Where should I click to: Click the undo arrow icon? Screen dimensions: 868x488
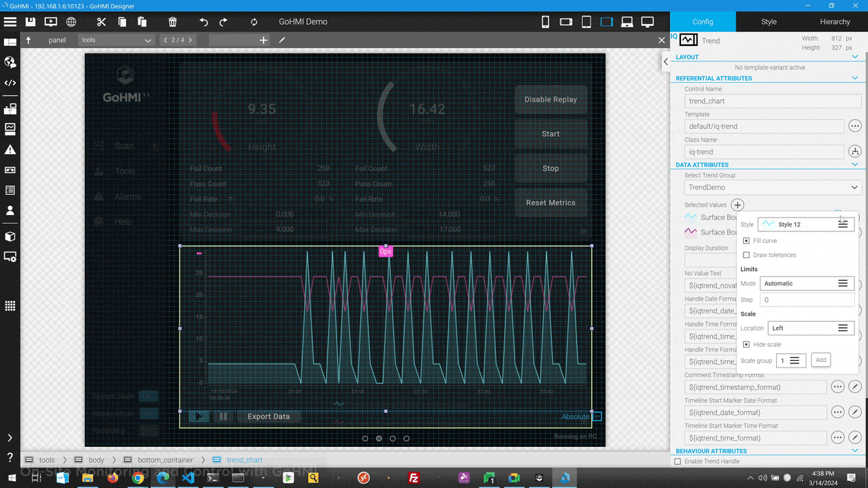203,22
